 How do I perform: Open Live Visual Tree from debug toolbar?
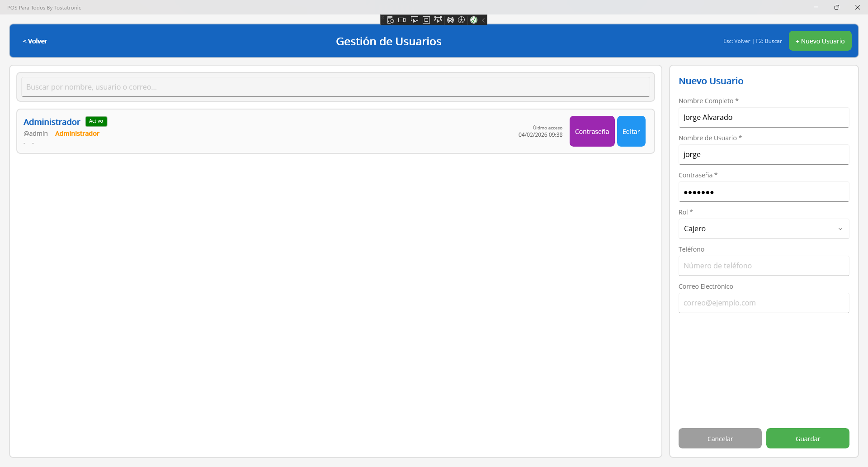[x=391, y=20]
